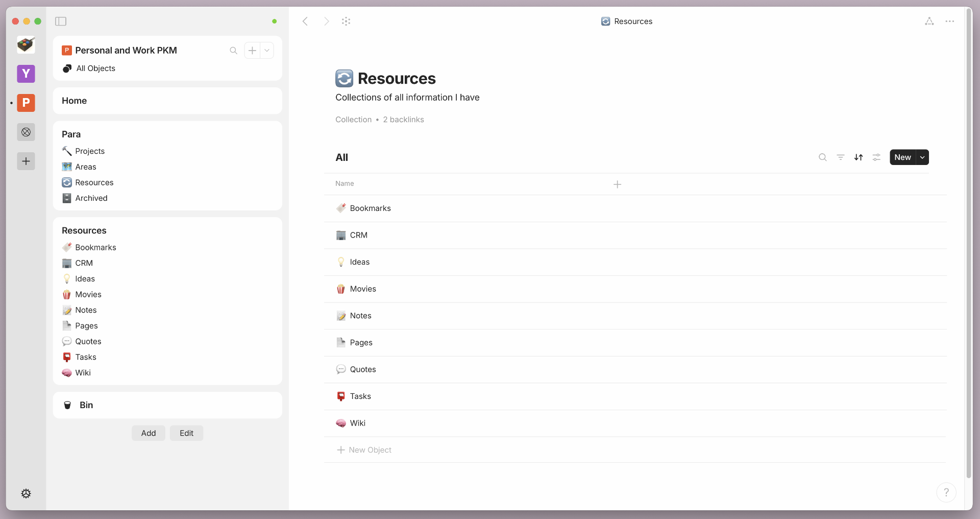Open the Wiki row in table
Viewport: 980px width, 519px height.
point(635,423)
